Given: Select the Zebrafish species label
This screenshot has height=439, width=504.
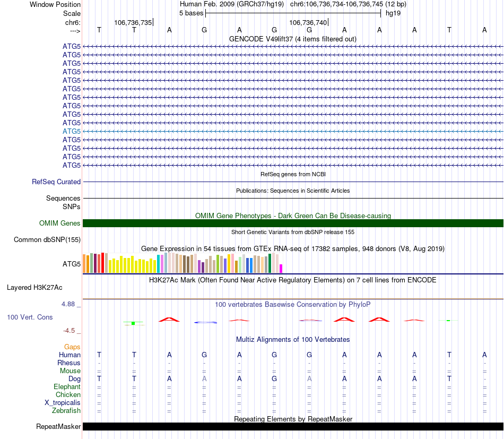Looking at the screenshot, I should pyautogui.click(x=66, y=411).
